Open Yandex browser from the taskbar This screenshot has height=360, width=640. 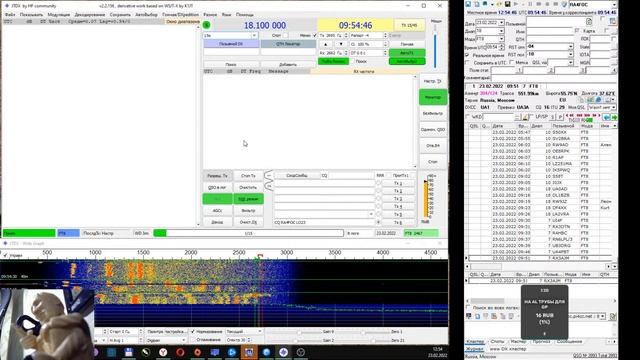(x=163, y=352)
